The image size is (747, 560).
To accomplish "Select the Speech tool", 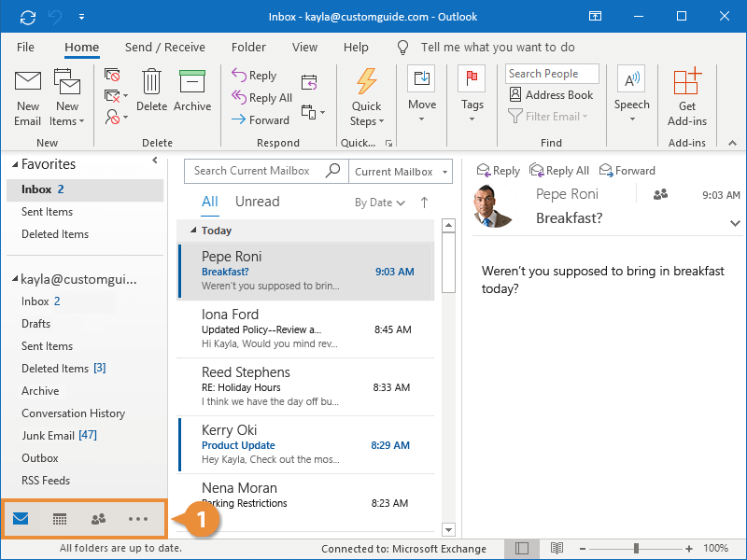I will coord(631,93).
